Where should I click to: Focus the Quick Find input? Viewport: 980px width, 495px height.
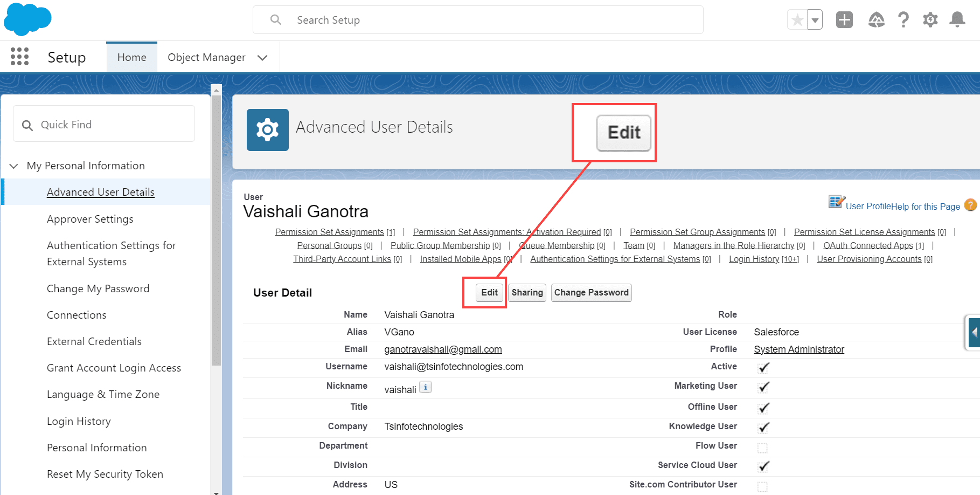pos(104,123)
